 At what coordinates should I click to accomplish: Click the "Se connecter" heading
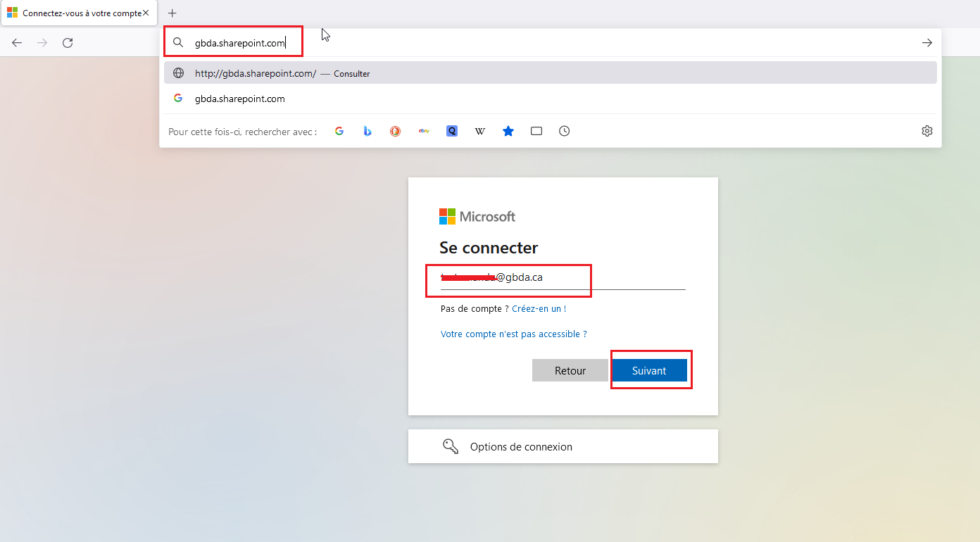click(x=489, y=248)
